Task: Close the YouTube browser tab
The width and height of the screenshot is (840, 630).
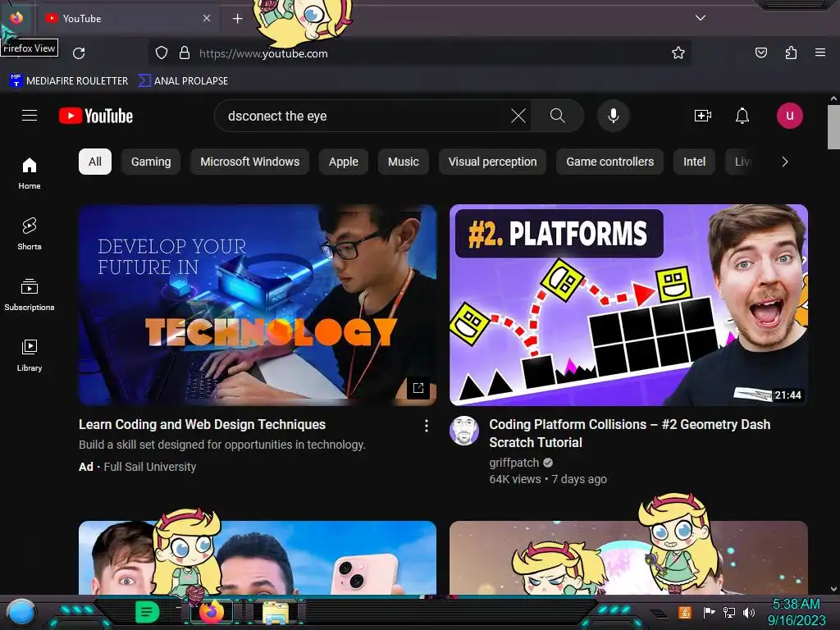Action: point(207,18)
